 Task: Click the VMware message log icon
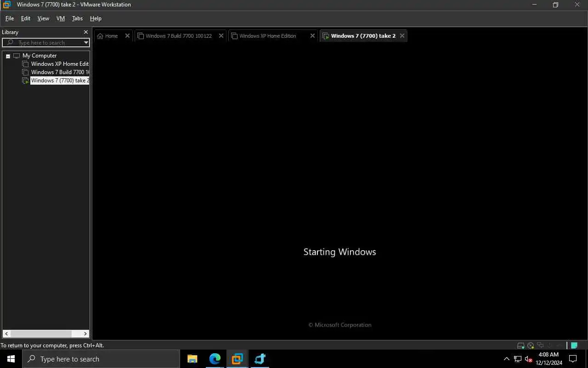point(574,345)
